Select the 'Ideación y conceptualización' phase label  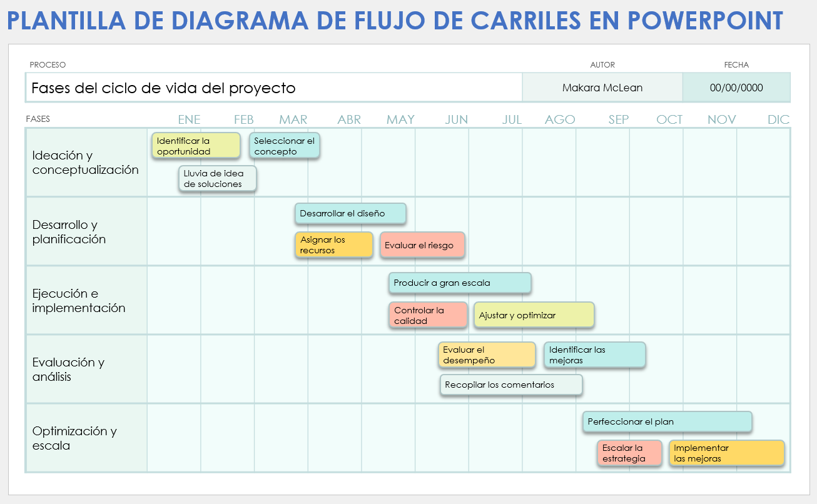click(x=86, y=163)
